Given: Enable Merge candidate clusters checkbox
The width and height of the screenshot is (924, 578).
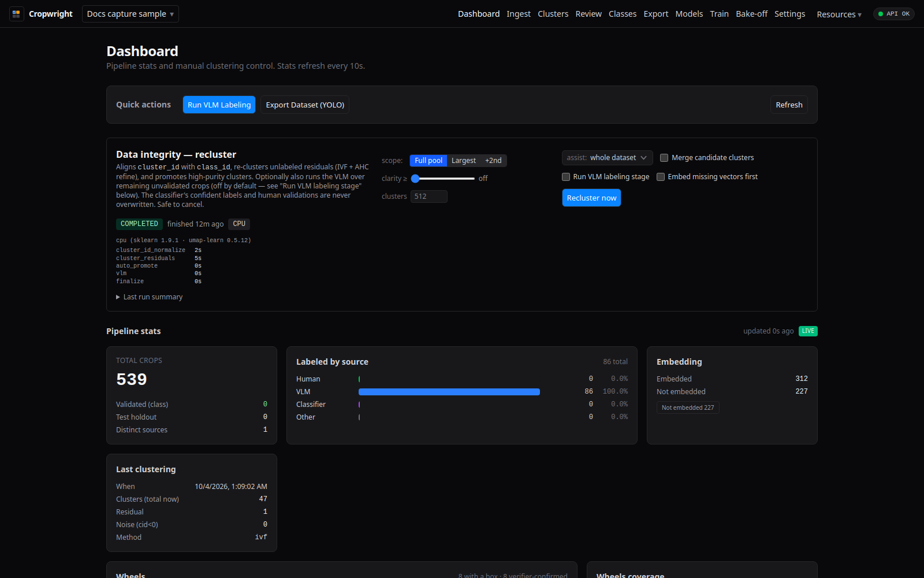Looking at the screenshot, I should point(664,158).
